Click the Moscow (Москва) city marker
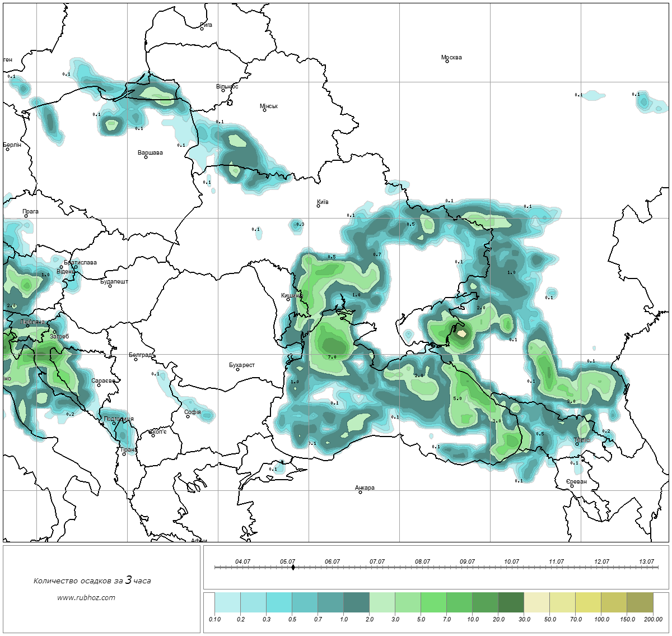Image resolution: width=672 pixels, height=636 pixels. click(447, 62)
